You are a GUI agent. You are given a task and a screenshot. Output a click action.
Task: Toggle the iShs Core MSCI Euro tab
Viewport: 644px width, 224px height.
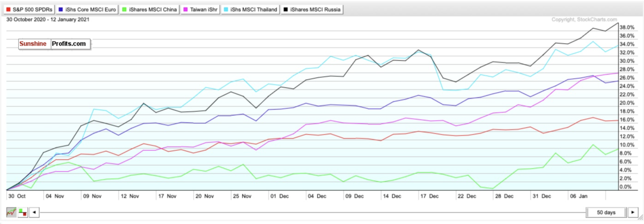87,10
